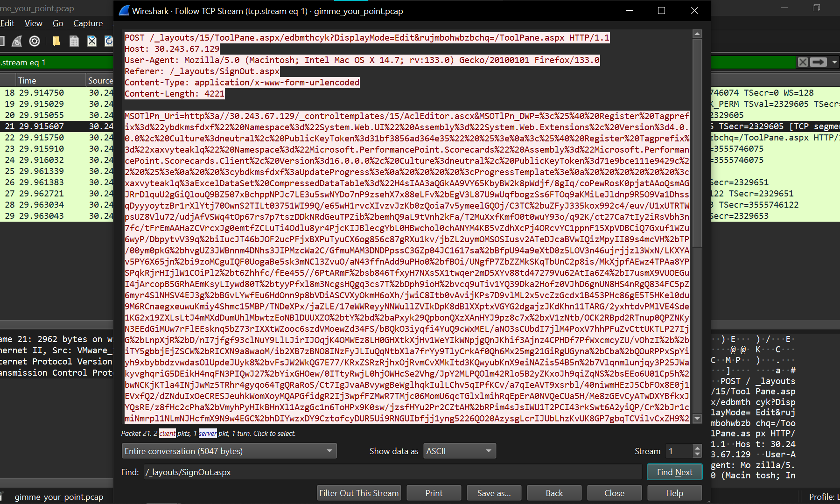Image resolution: width=840 pixels, height=504 pixels.
Task: Open the Show data as ASCII dropdown
Action: coord(460,451)
